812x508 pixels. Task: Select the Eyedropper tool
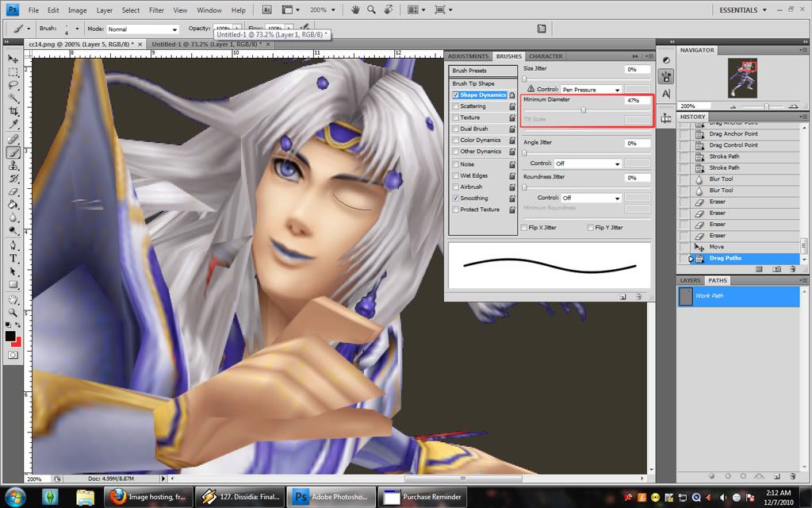tap(13, 125)
